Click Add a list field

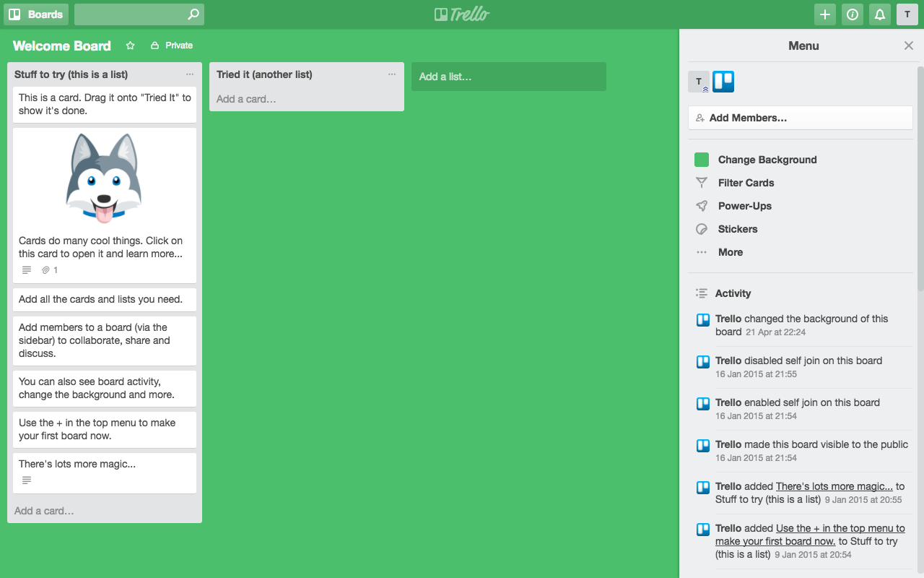coord(509,77)
